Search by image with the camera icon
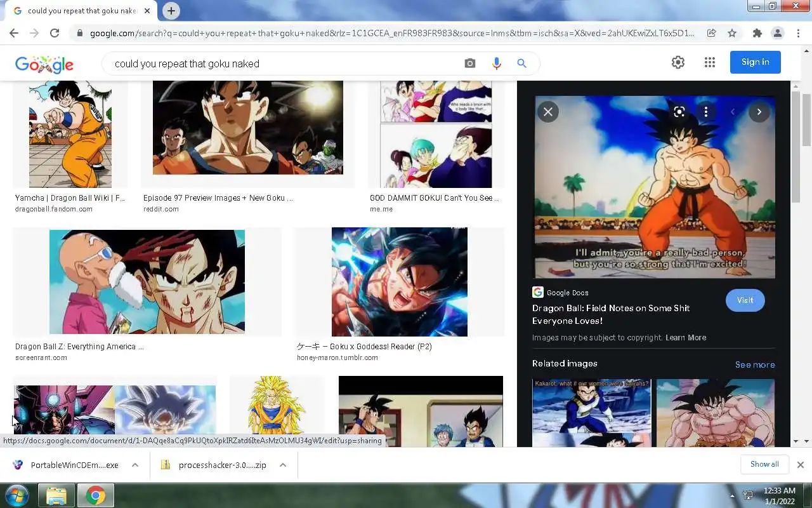The image size is (812, 508). coord(469,63)
